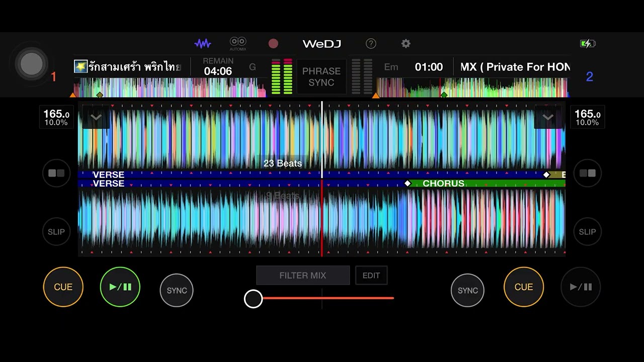This screenshot has height=362, width=644.
Task: Toggle PHRASE SYNC
Action: point(321,76)
